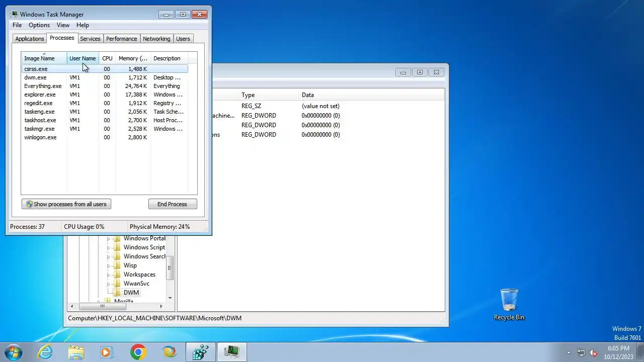
Task: Open Firefox from the taskbar
Action: click(x=169, y=352)
